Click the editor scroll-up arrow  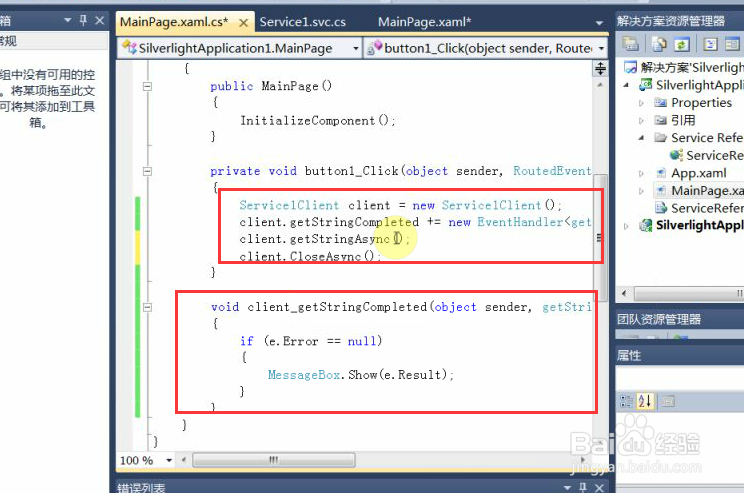pyautogui.click(x=600, y=85)
